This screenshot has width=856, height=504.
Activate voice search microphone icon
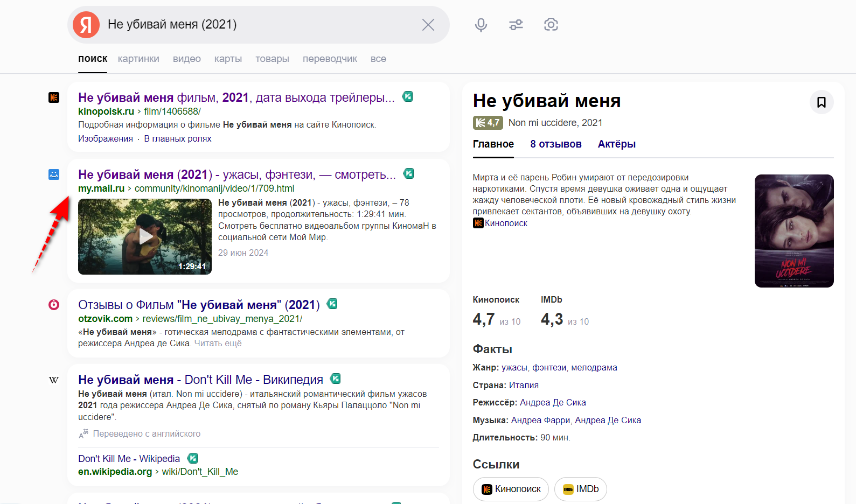pyautogui.click(x=481, y=25)
